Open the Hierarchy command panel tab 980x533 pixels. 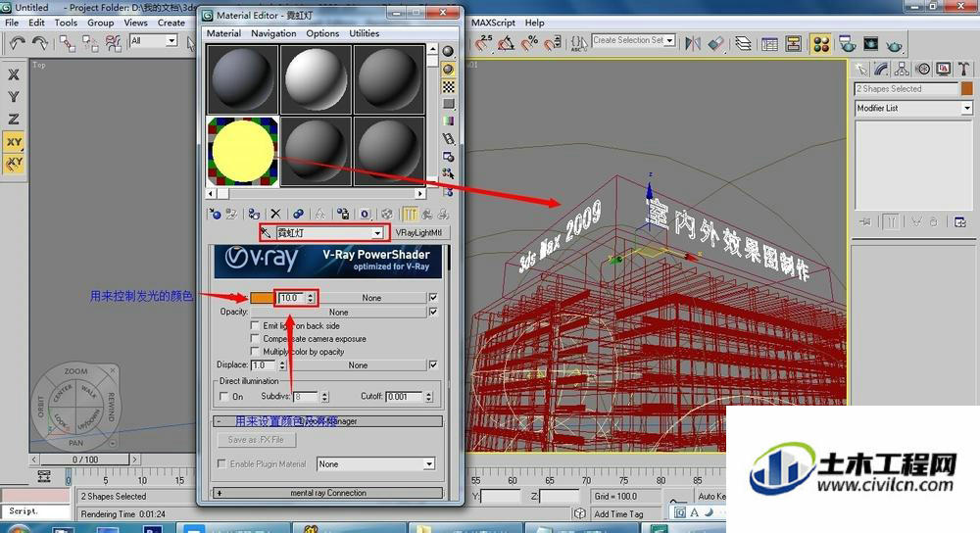tap(902, 69)
